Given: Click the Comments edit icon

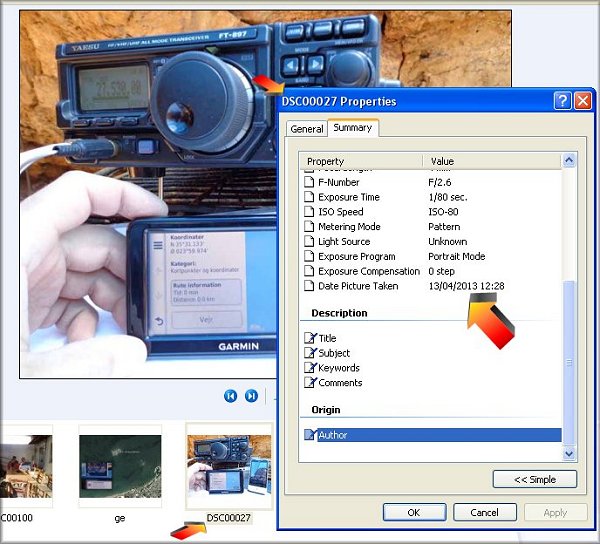Looking at the screenshot, I should click(x=310, y=382).
